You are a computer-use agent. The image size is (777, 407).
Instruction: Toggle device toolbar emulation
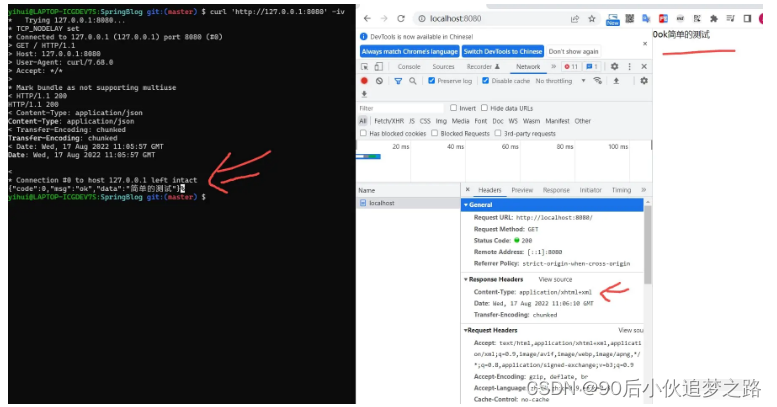tap(379, 66)
